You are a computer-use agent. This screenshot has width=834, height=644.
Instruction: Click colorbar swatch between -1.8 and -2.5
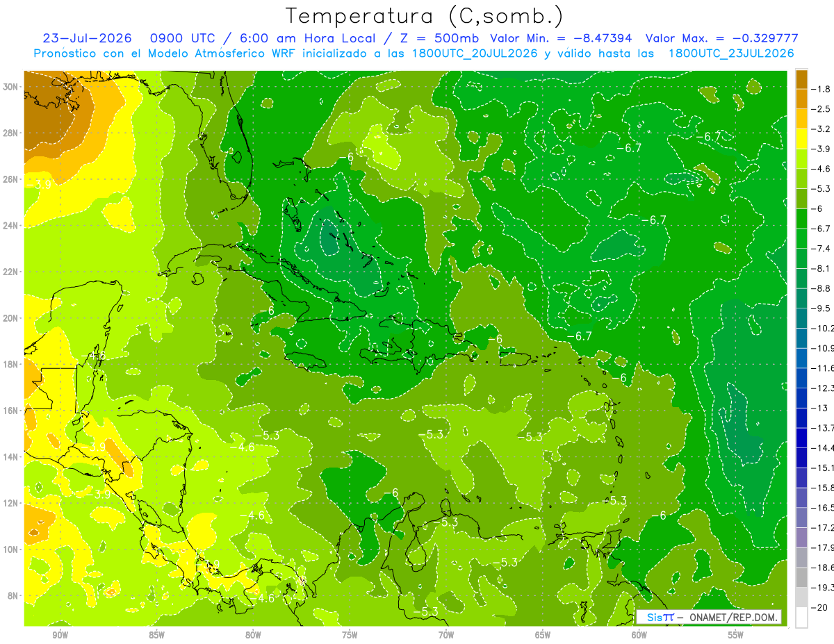tap(801, 99)
